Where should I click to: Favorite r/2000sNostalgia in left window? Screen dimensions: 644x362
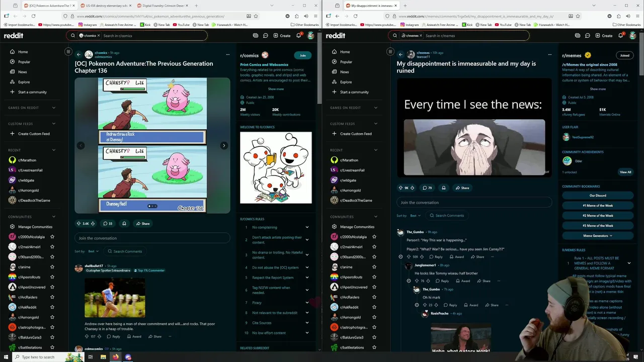point(52,237)
